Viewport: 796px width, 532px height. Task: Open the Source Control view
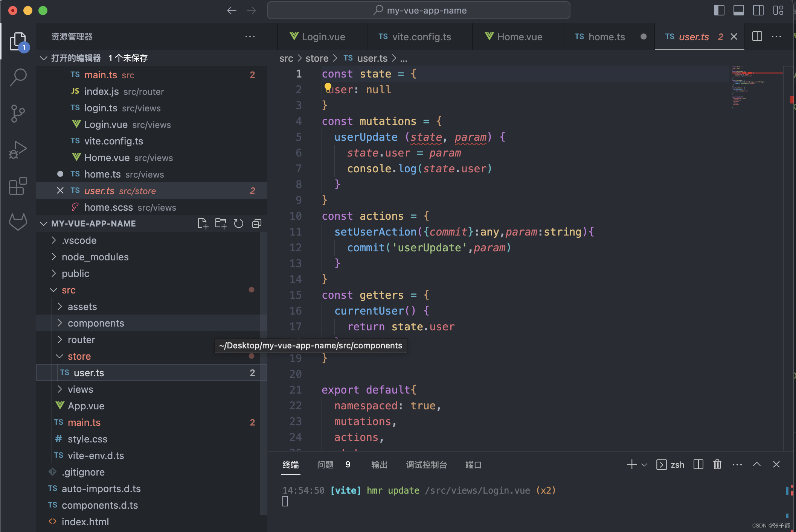click(18, 113)
